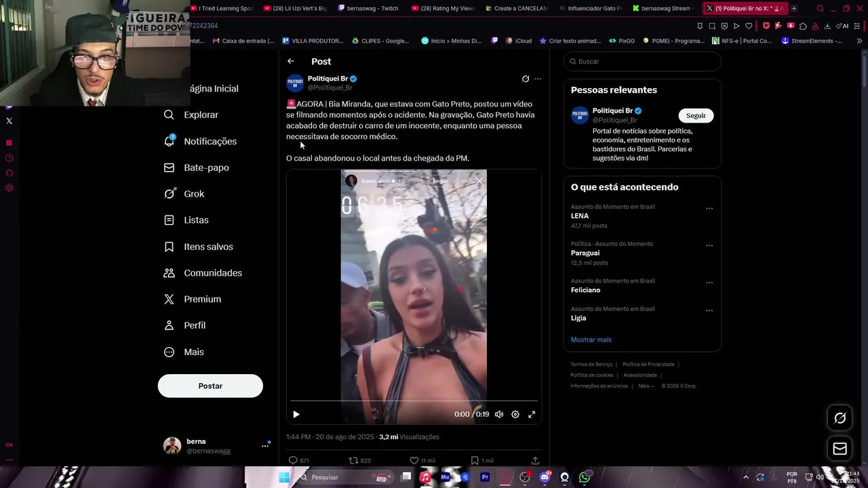Open more options for Lígia trend
Screen dimensions: 868x488
click(x=709, y=310)
